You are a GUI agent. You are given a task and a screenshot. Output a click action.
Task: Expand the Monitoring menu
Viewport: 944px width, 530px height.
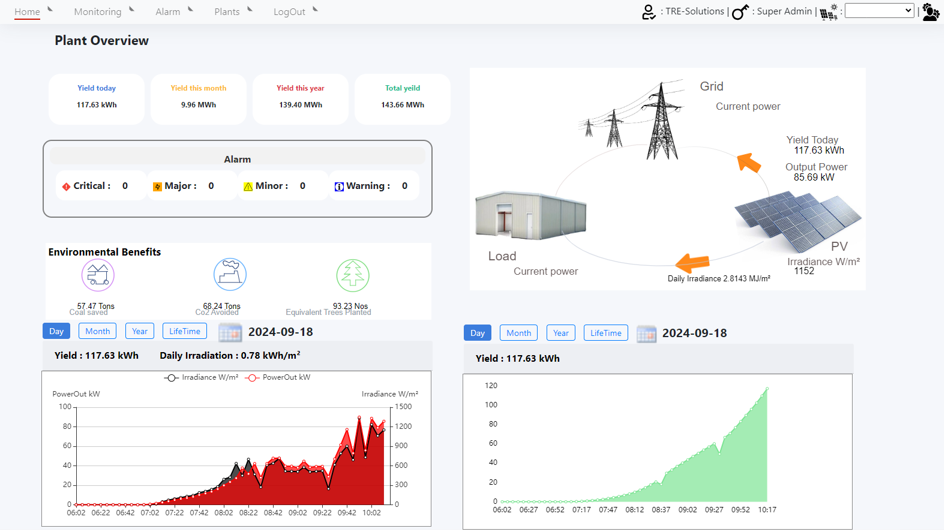tap(98, 12)
